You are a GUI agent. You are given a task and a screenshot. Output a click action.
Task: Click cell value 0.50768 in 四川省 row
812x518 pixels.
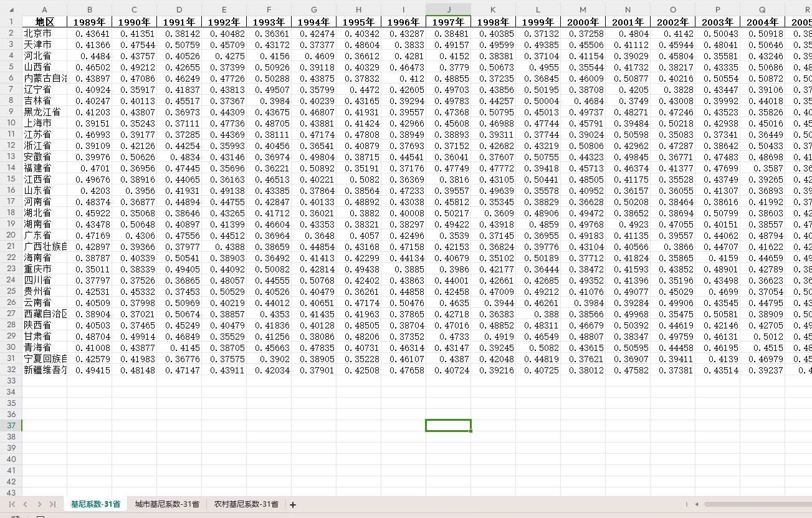pos(313,279)
